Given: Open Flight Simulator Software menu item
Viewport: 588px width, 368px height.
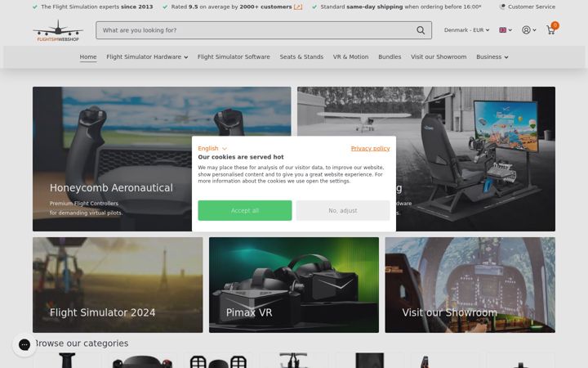Looking at the screenshot, I should click(x=234, y=57).
